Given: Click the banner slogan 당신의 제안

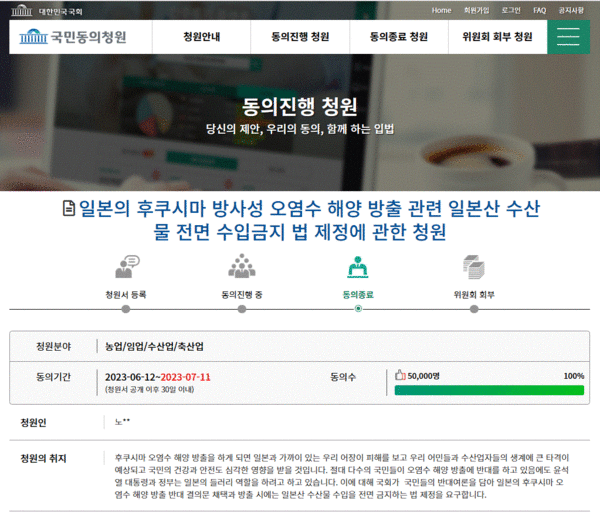Looking at the screenshot, I should pyautogui.click(x=300, y=129).
